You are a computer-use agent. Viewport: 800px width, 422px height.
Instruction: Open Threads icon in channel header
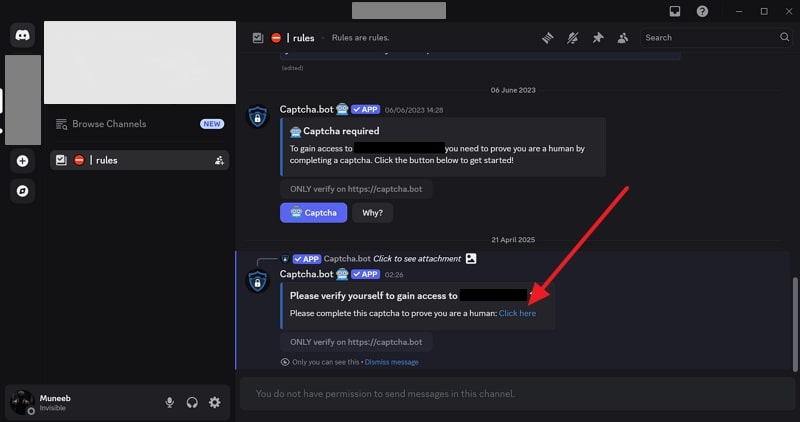point(547,38)
